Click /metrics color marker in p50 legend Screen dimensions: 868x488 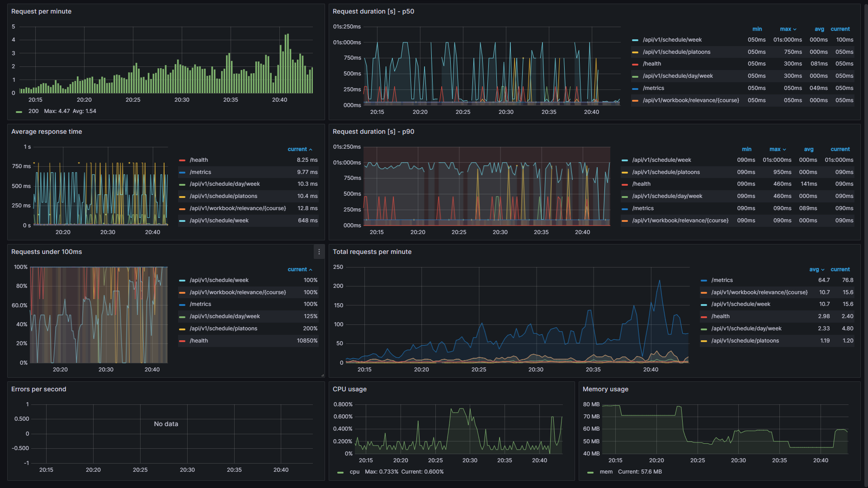coord(635,89)
